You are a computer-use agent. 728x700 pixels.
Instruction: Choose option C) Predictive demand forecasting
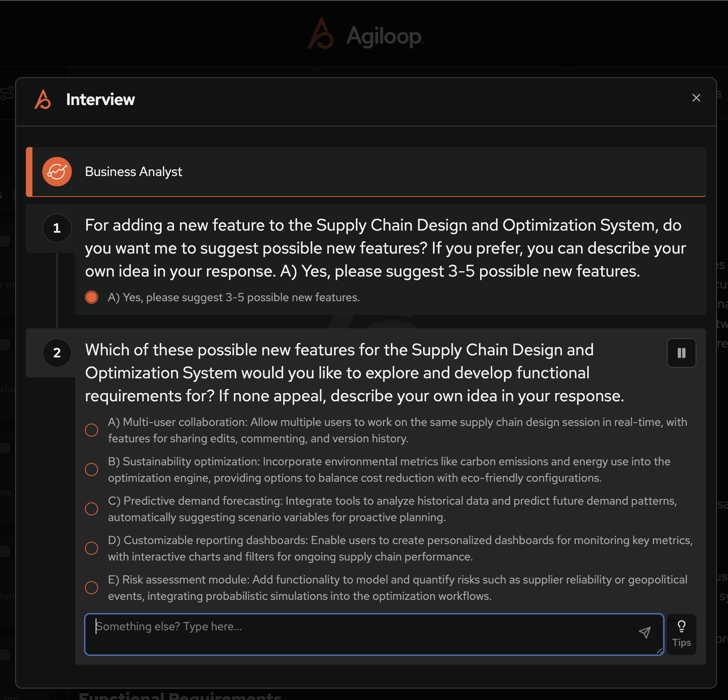click(92, 509)
